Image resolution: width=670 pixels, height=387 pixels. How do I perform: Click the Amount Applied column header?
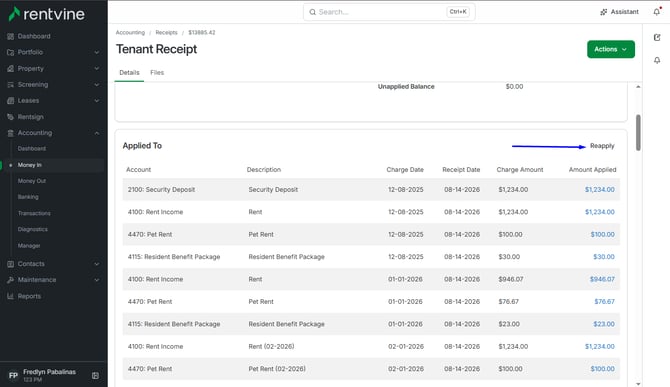point(592,170)
